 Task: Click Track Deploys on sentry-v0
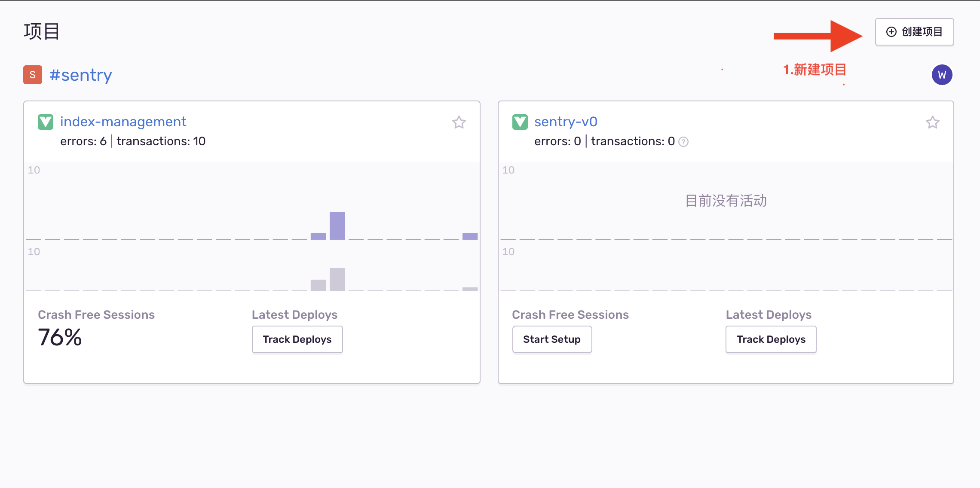coord(770,339)
